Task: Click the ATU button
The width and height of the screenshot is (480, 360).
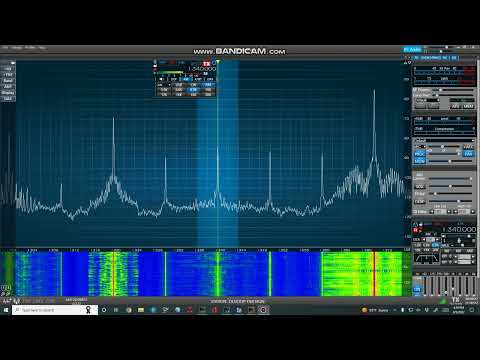Action: coord(455,106)
